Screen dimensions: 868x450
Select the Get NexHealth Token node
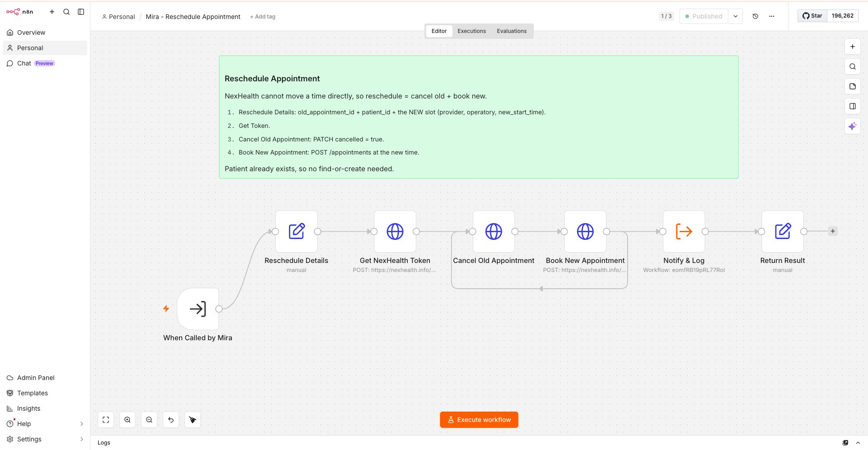[395, 231]
